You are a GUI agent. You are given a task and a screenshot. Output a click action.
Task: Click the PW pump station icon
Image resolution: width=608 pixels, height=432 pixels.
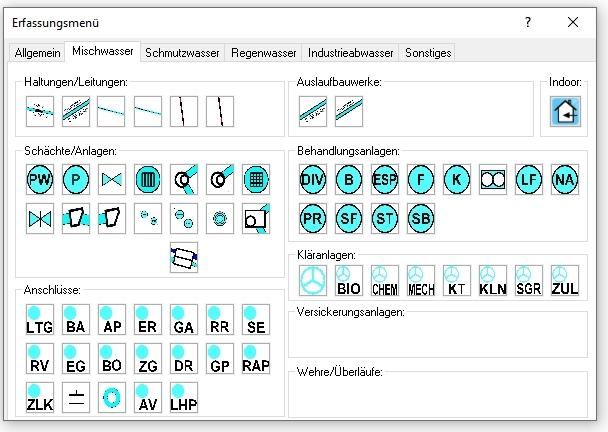(40, 179)
